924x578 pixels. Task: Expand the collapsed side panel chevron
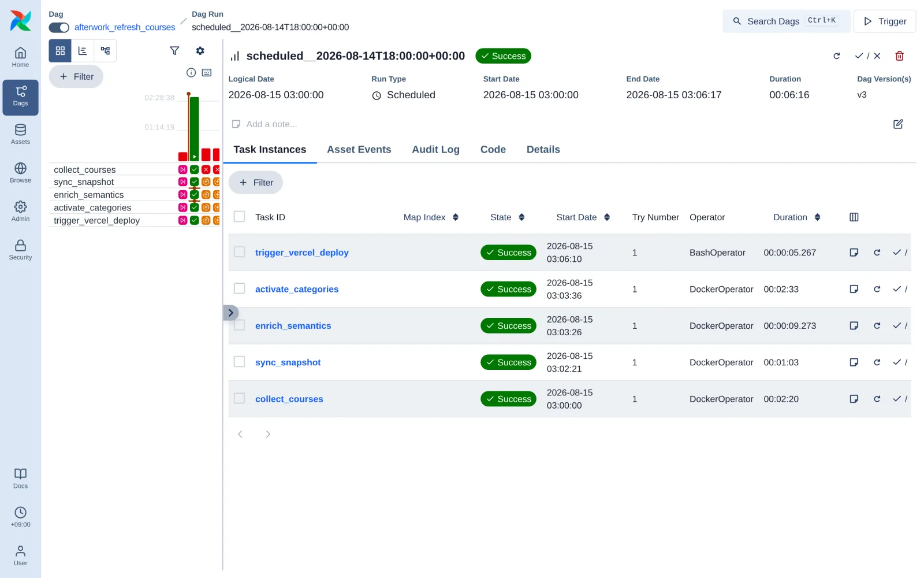pyautogui.click(x=230, y=313)
